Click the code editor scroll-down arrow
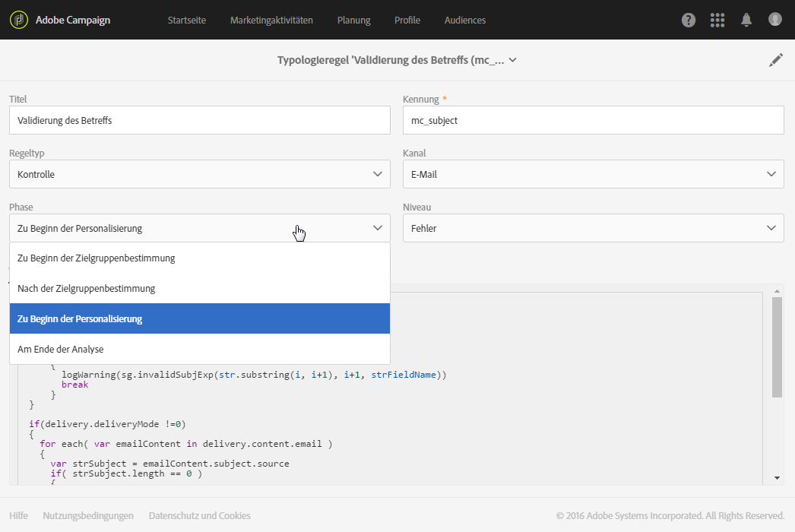 [x=778, y=478]
